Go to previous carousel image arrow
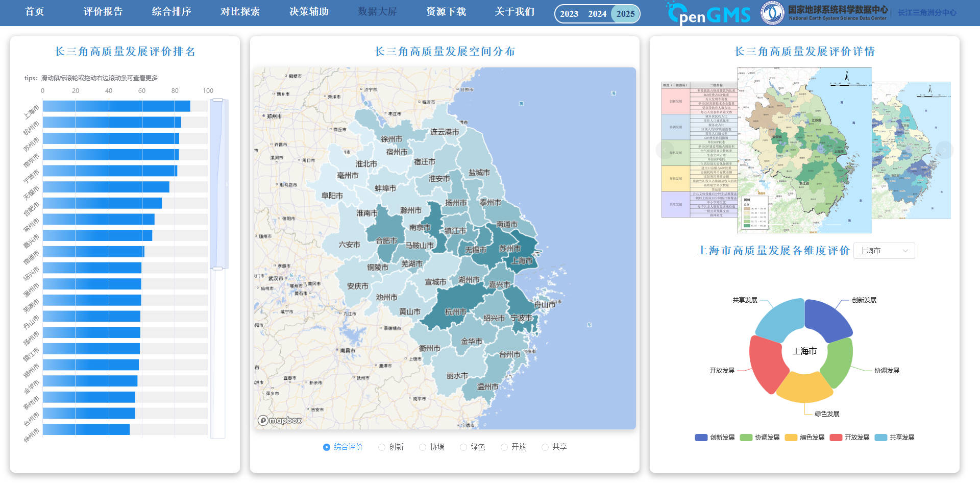This screenshot has width=980, height=483. (664, 150)
